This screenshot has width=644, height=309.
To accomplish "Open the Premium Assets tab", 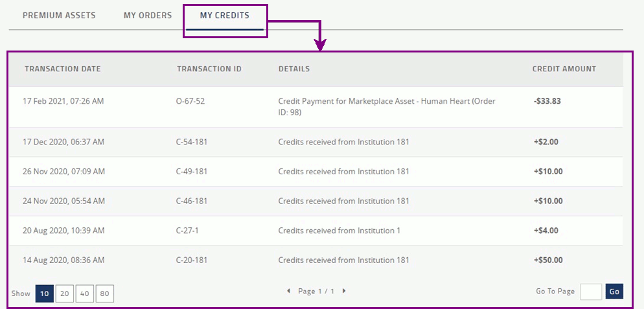I will 59,16.
